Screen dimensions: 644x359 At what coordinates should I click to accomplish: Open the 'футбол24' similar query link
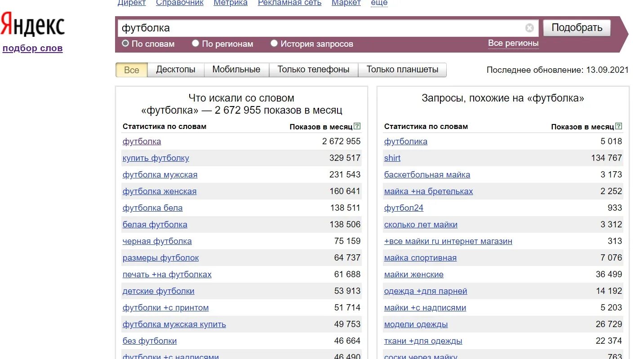404,208
